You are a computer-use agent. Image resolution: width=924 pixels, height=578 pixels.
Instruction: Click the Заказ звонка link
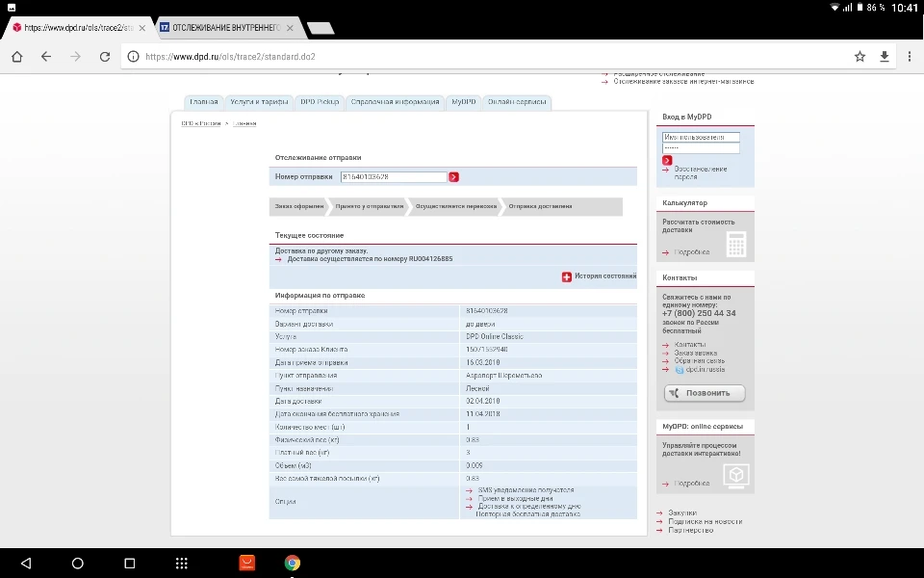tap(695, 353)
